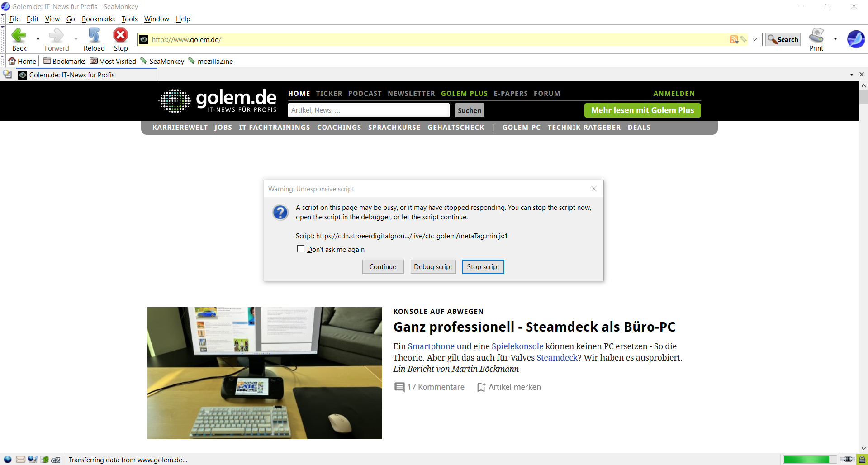Click the Stop loading icon

(x=120, y=36)
